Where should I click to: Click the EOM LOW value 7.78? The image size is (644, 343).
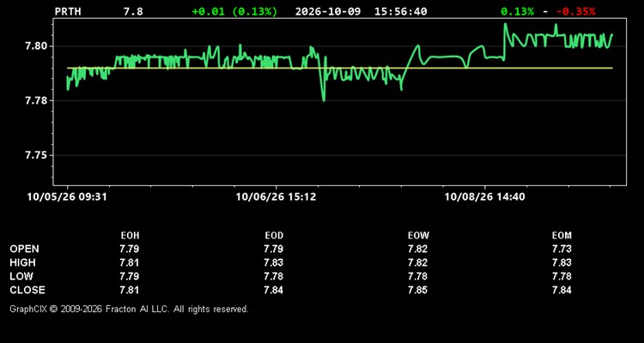click(562, 276)
